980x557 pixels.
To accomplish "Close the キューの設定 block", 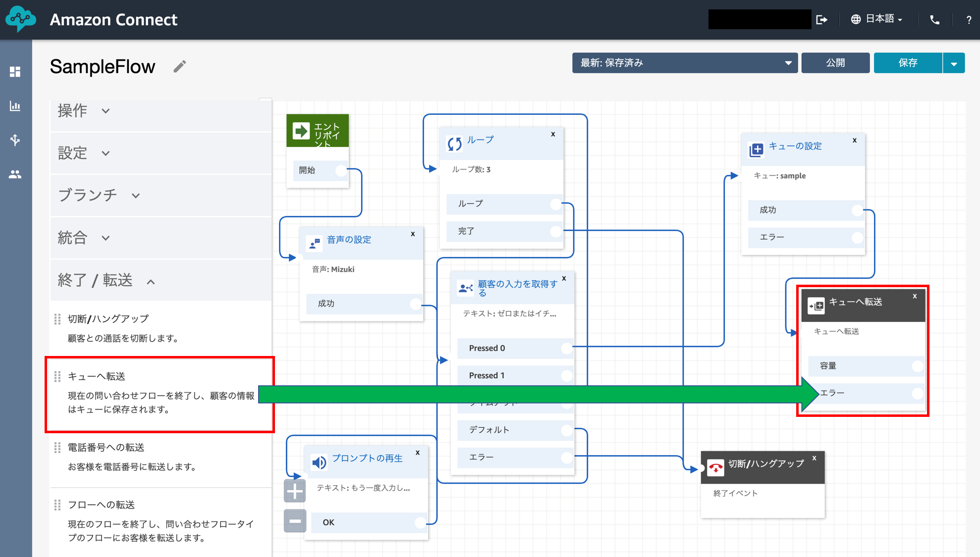I will click(855, 140).
